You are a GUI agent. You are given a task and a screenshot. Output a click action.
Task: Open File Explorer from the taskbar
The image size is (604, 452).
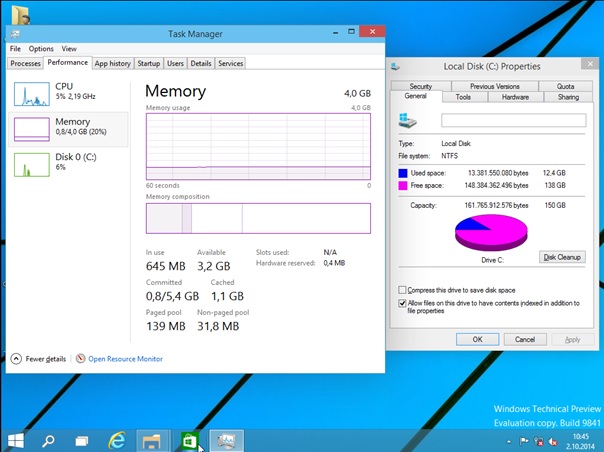pyautogui.click(x=153, y=440)
